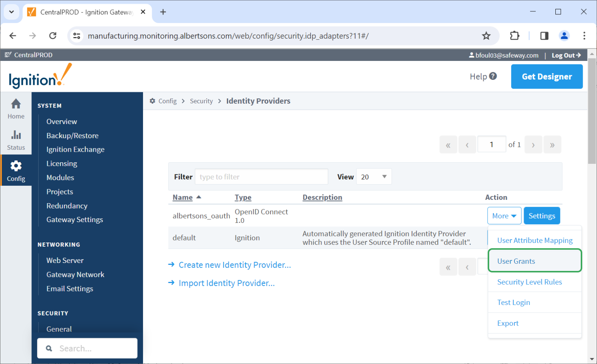The width and height of the screenshot is (597, 364).
Task: Click the bfoul03@safeway.com user name
Action: pyautogui.click(x=507, y=55)
